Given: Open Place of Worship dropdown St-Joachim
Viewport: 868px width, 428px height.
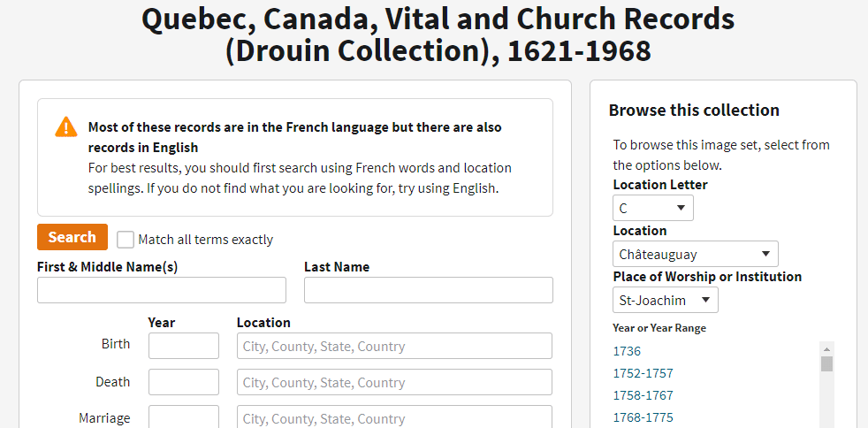Looking at the screenshot, I should (666, 300).
